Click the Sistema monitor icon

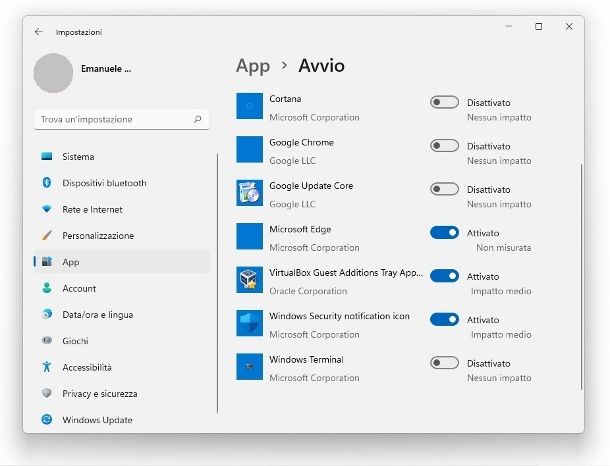coord(47,156)
